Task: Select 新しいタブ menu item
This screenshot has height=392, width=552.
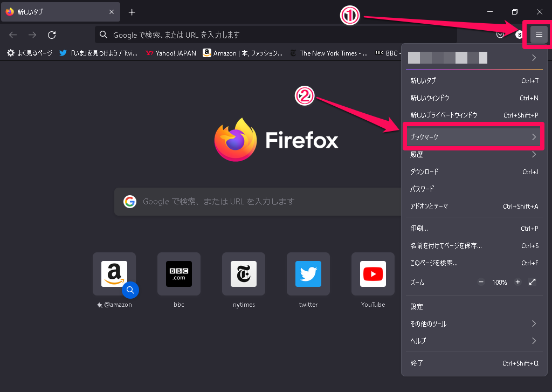Action: 474,81
